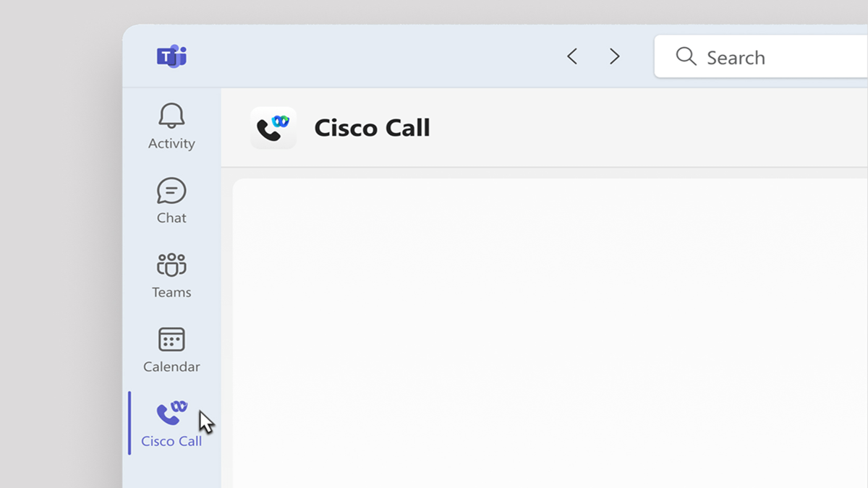Viewport: 868px width, 488px height.
Task: Click the purple active-app indicator bar
Action: coord(131,423)
